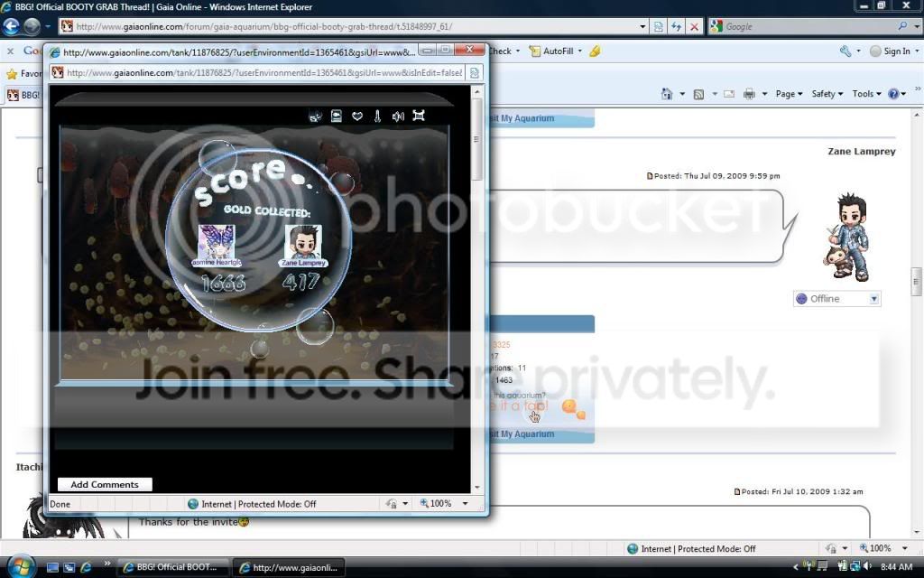Click the RSS feeds icon
The height and width of the screenshot is (578, 924).
point(699,94)
